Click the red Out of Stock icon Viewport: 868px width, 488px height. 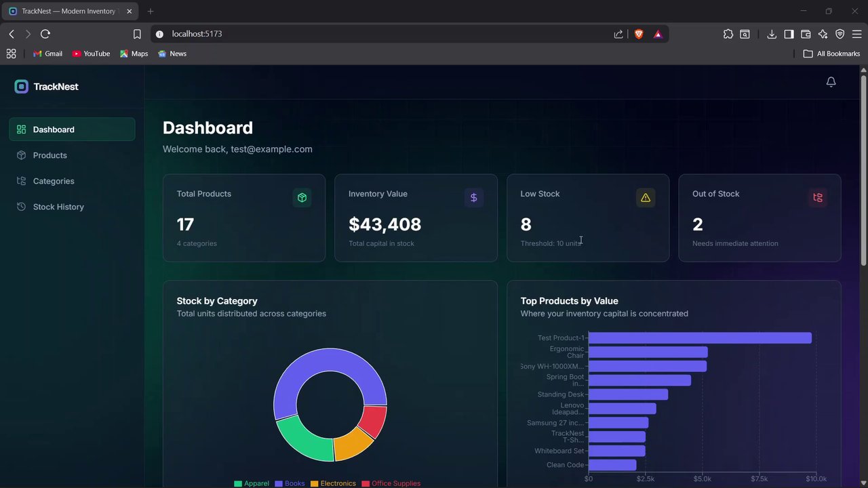pos(817,198)
